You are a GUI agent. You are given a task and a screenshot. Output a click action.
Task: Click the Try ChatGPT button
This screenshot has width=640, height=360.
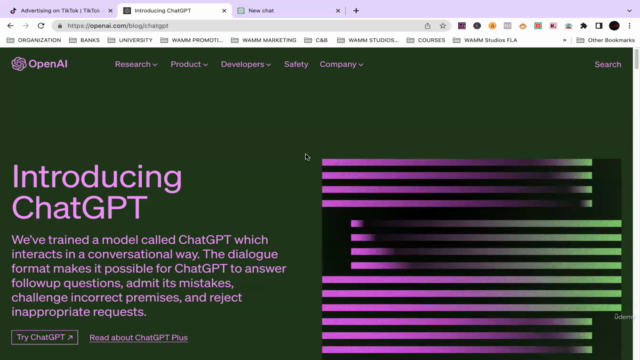[x=44, y=337]
